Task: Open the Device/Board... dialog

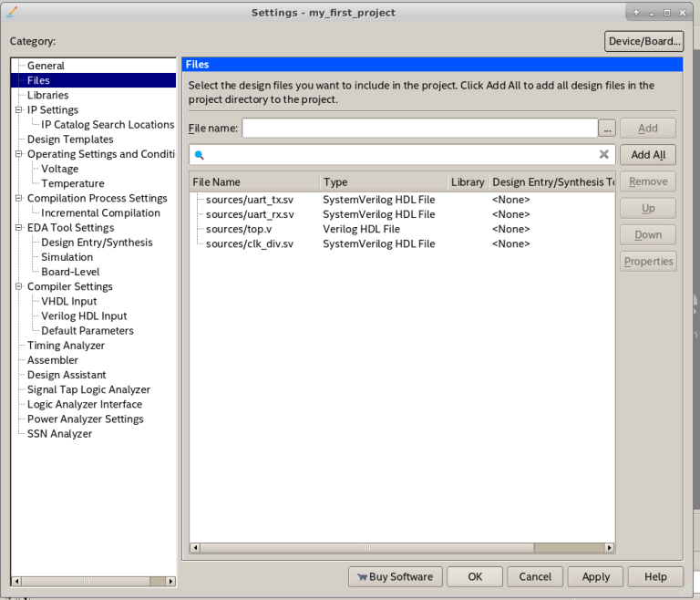Action: 643,41
